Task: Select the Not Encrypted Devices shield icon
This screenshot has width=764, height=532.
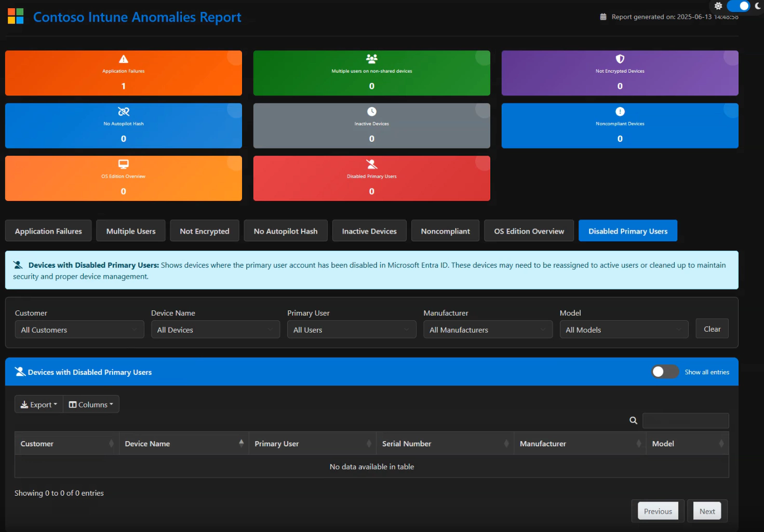Action: click(619, 58)
